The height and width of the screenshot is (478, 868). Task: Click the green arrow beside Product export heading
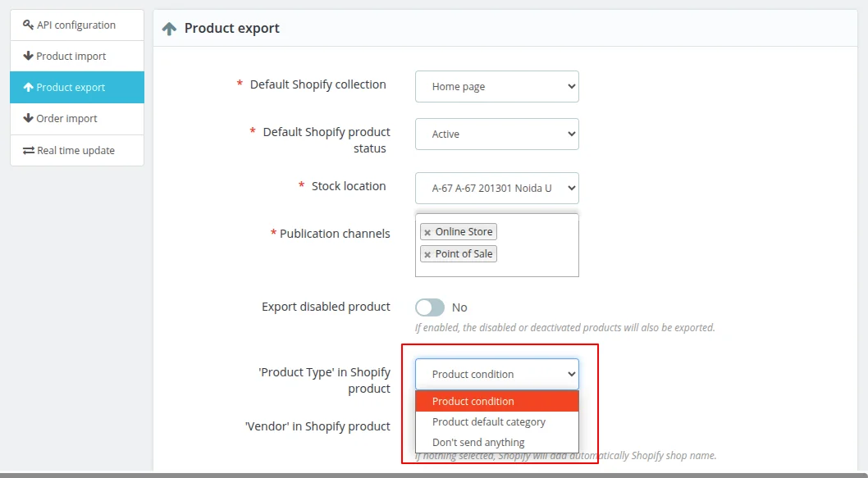(x=169, y=28)
